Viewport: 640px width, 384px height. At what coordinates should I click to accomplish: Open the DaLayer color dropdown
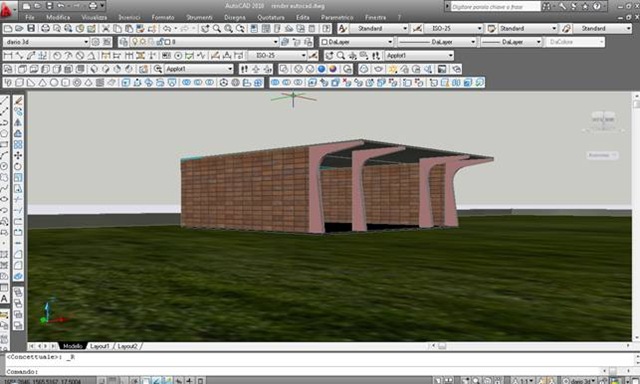point(357,42)
